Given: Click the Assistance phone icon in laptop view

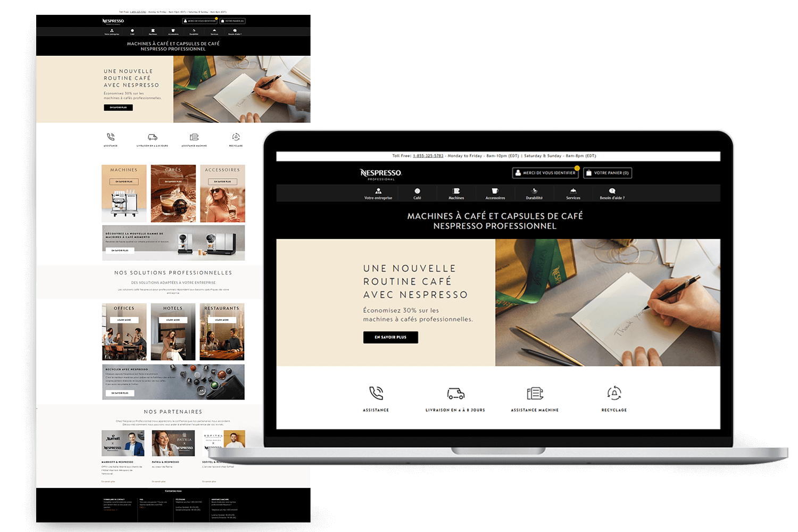Looking at the screenshot, I should click(x=376, y=393).
